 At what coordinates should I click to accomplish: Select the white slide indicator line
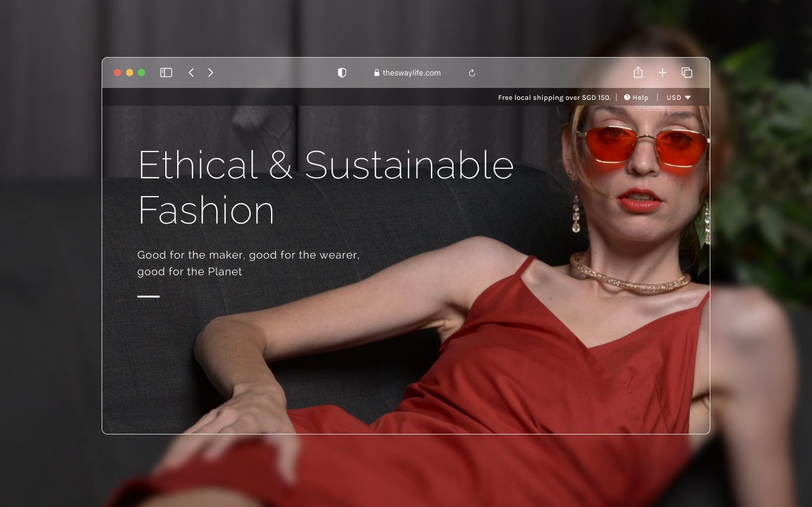point(149,296)
